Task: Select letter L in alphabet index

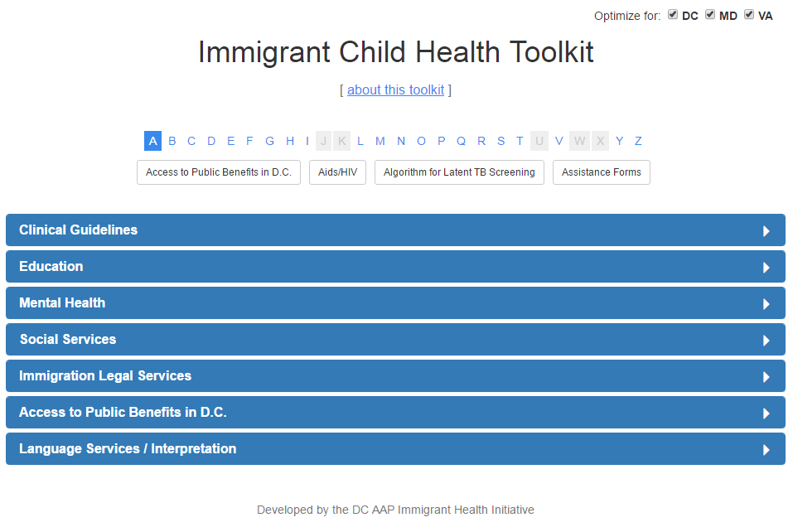Action: pyautogui.click(x=360, y=141)
